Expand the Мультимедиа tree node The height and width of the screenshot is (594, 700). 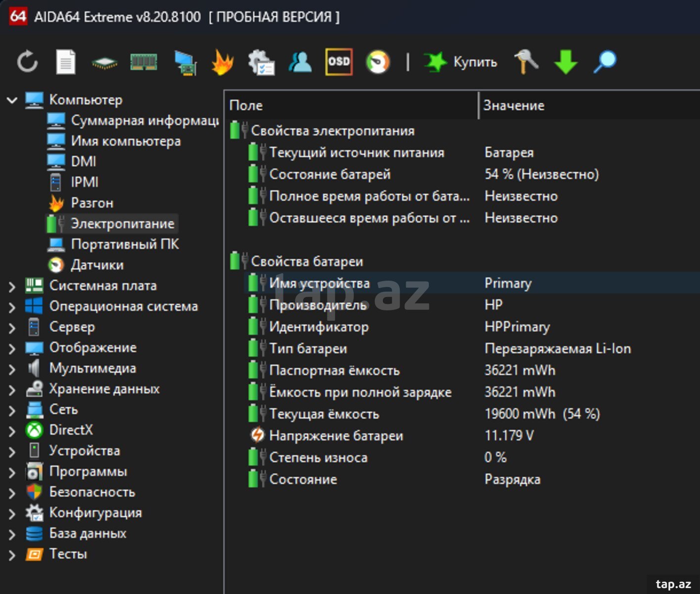point(12,369)
